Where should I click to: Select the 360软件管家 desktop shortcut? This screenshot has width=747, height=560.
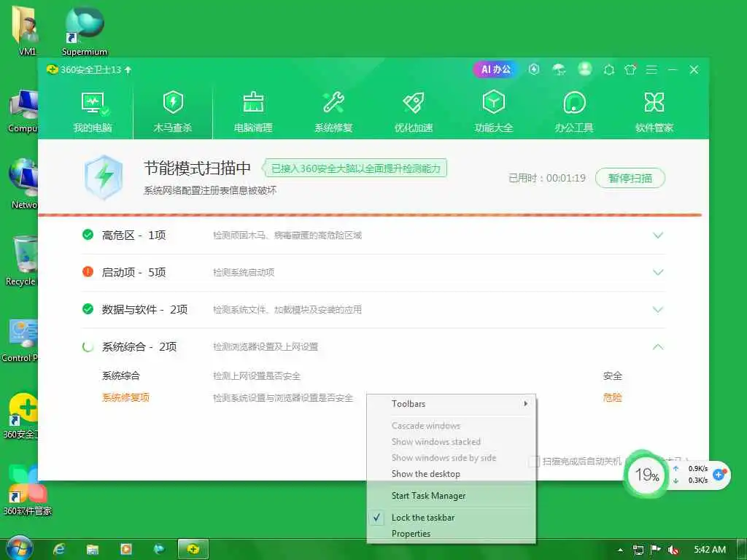27,491
